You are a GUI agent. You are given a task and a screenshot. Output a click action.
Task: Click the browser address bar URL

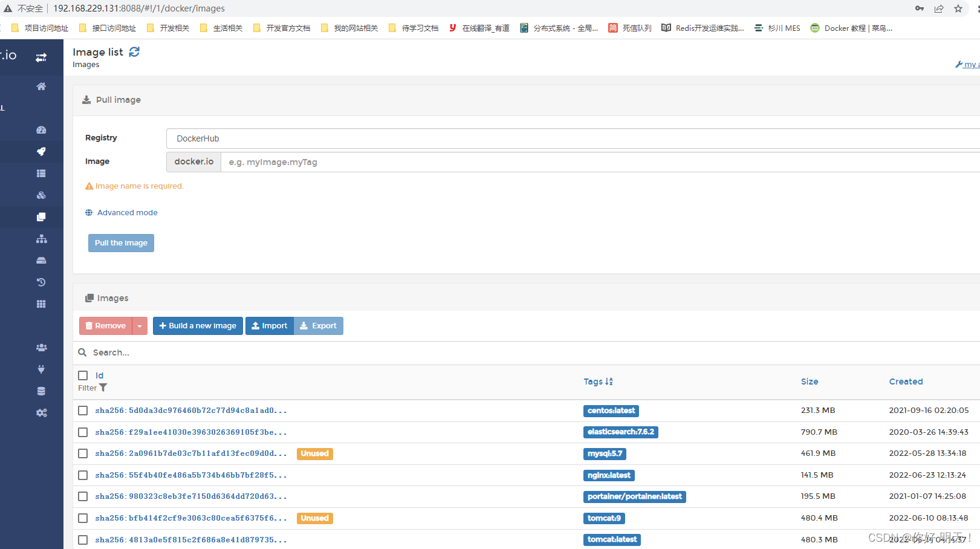coord(139,8)
